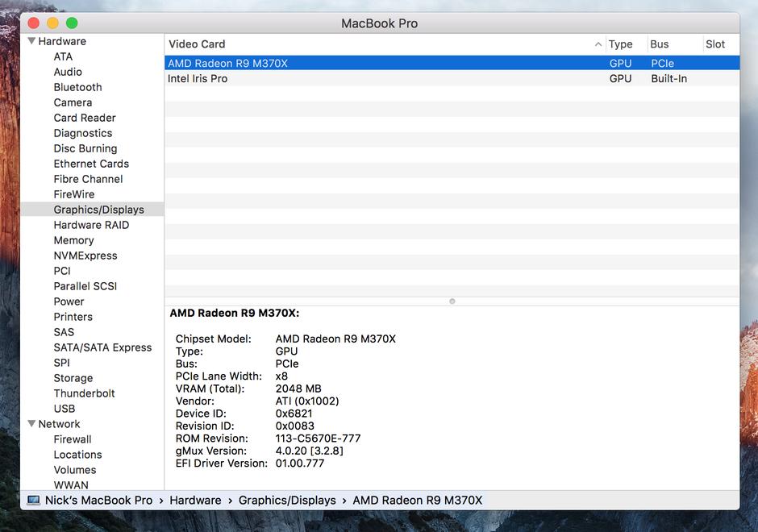Viewport: 758px width, 532px height.
Task: Open Hardware RAID section
Action: (x=91, y=225)
